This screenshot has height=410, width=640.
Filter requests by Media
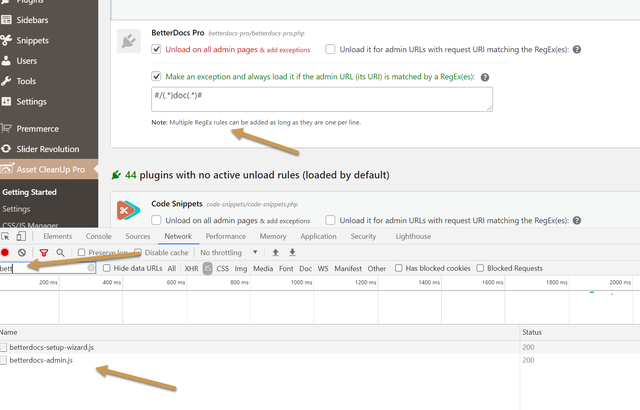(x=263, y=268)
